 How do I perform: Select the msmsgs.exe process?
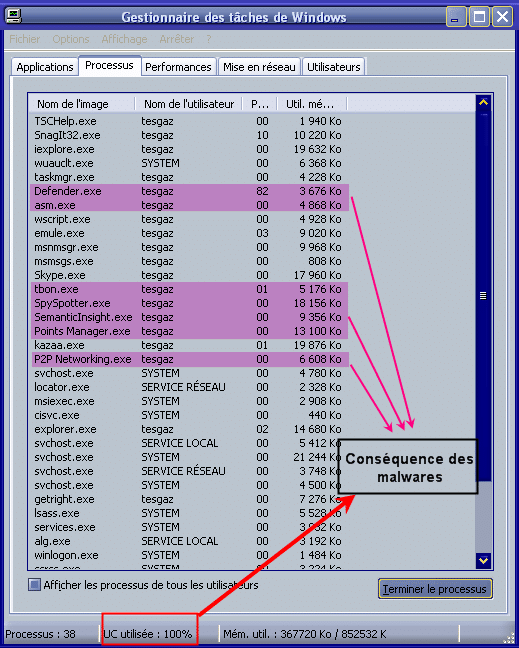190,261
